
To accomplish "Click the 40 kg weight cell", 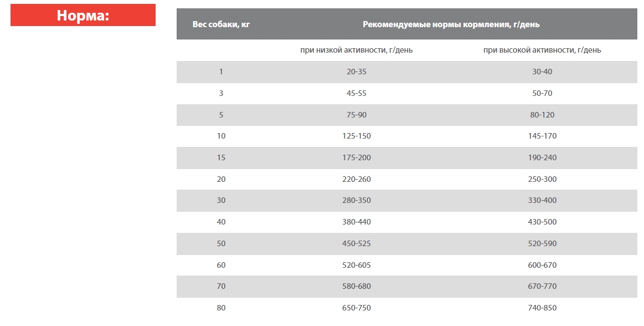I will coord(221,222).
